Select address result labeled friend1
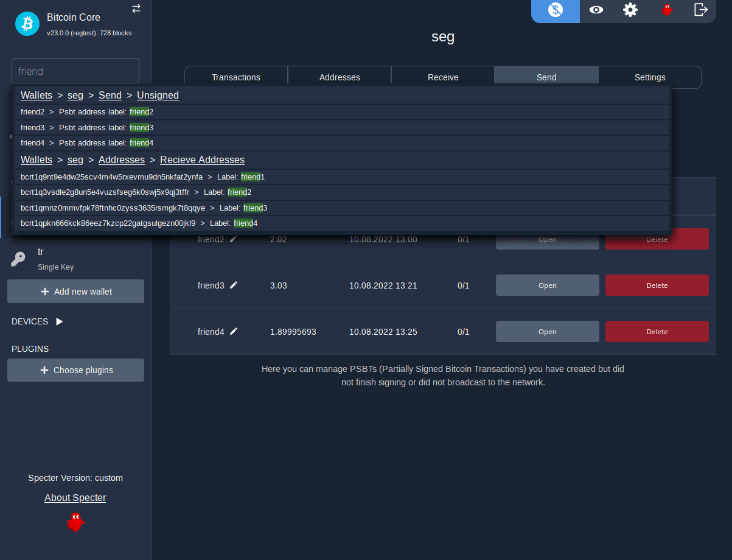This screenshot has height=560, width=732. click(x=342, y=177)
